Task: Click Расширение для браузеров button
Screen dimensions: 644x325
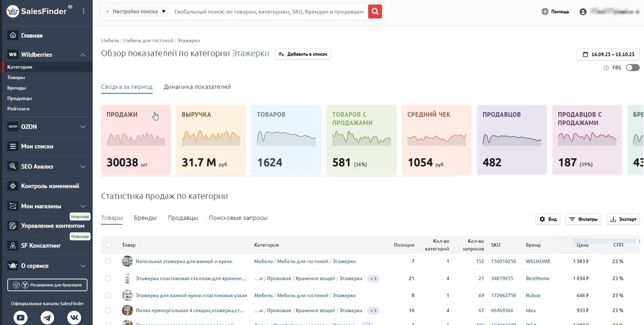Action: pyautogui.click(x=47, y=285)
